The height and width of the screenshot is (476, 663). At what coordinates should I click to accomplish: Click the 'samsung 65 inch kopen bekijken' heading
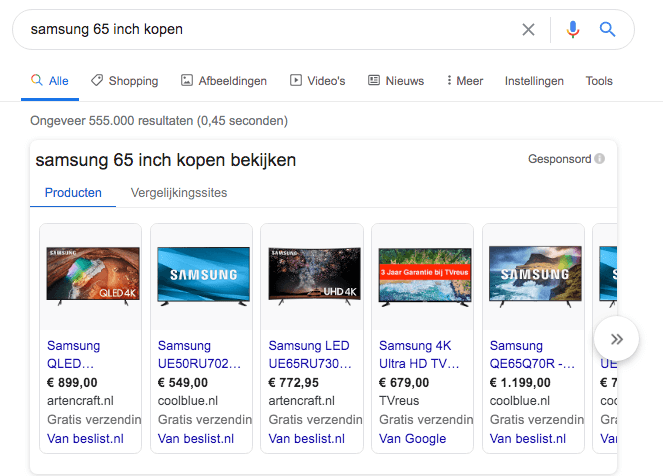coord(166,160)
